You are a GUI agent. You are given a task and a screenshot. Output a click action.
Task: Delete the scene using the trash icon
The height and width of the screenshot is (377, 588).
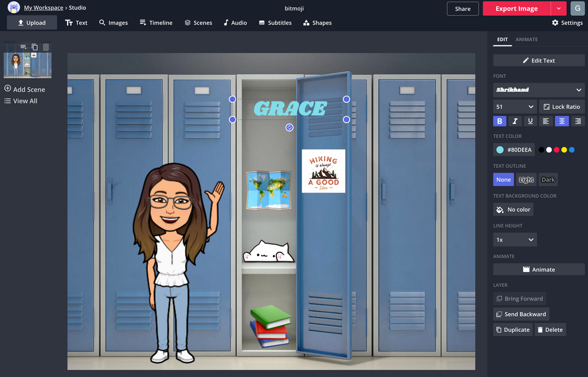click(x=46, y=46)
